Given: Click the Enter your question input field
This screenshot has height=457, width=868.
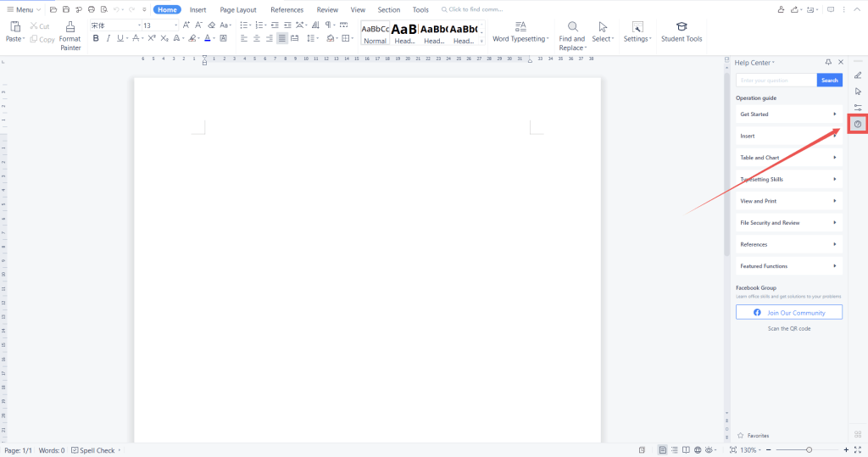Looking at the screenshot, I should click(776, 81).
